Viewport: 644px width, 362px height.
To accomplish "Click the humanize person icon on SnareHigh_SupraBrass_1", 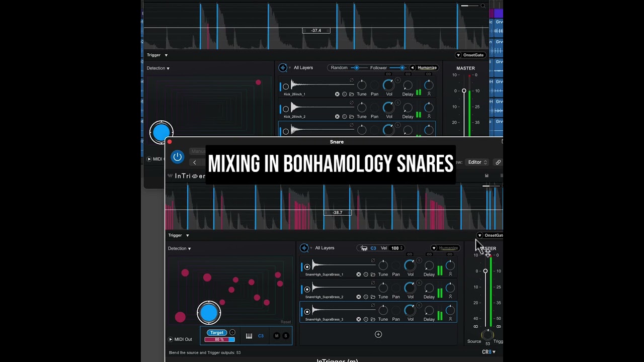I will pyautogui.click(x=450, y=275).
